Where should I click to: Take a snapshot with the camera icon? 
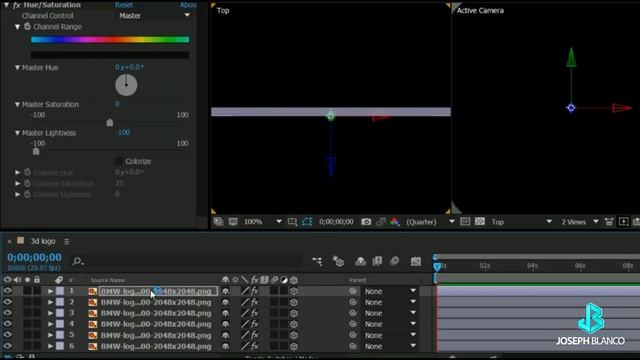(366, 222)
